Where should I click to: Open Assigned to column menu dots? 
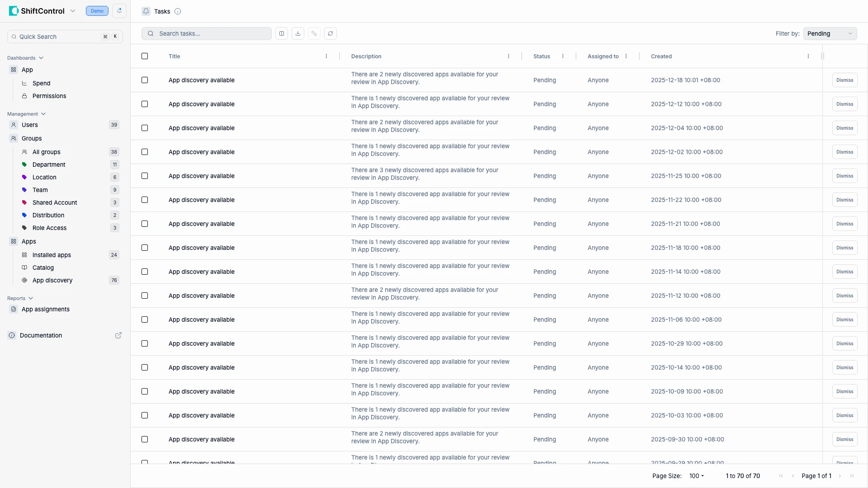click(626, 56)
